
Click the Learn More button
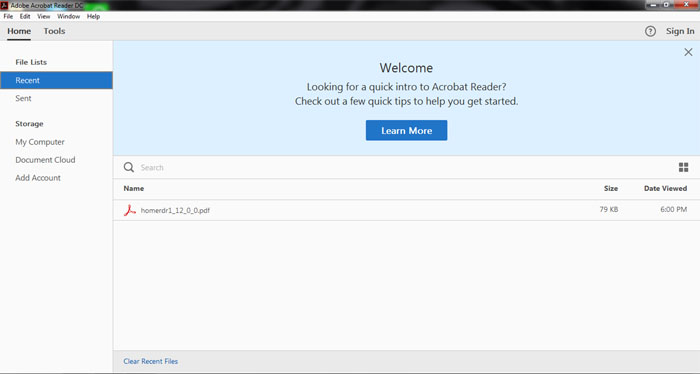click(406, 130)
